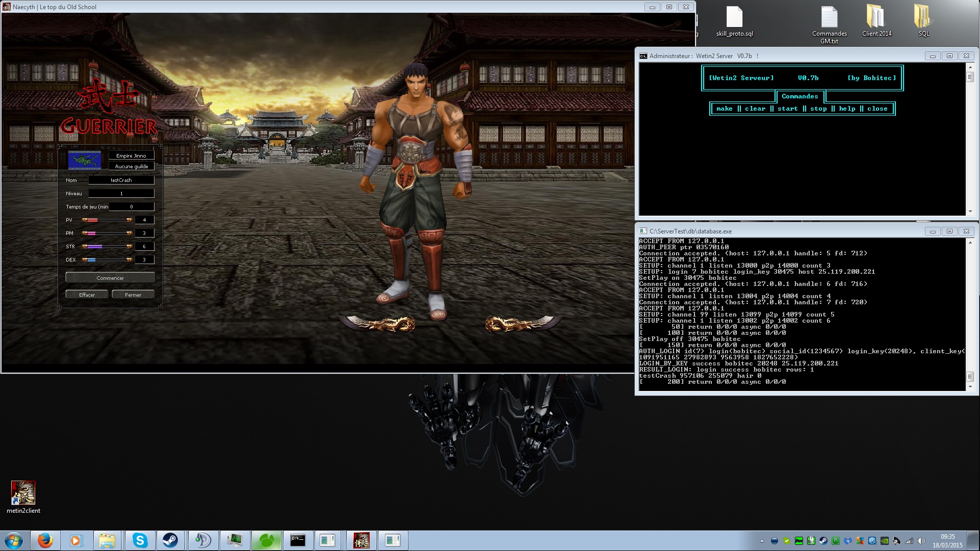Click the Metin2 Server console scrollbar up arrow
This screenshot has height=551, width=980.
(x=970, y=68)
